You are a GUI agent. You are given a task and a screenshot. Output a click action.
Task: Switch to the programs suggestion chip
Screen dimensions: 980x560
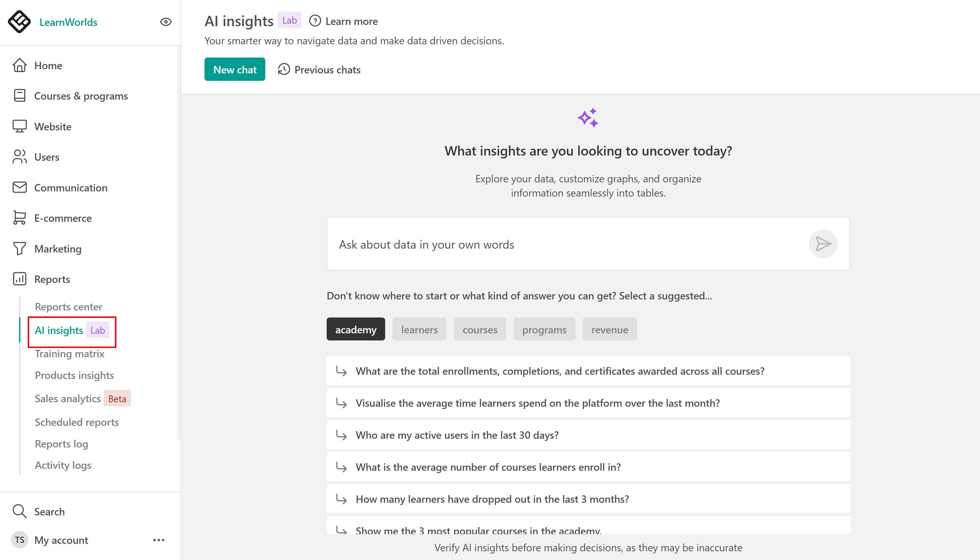pyautogui.click(x=544, y=329)
